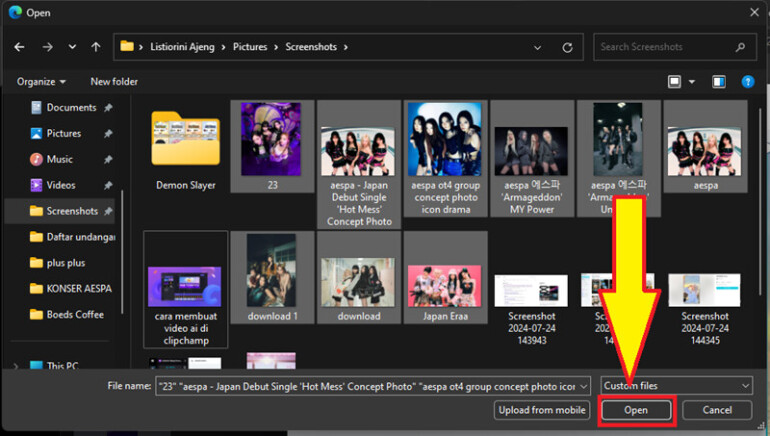Expand the recent locations chevron
770x436 pixels.
pos(72,47)
